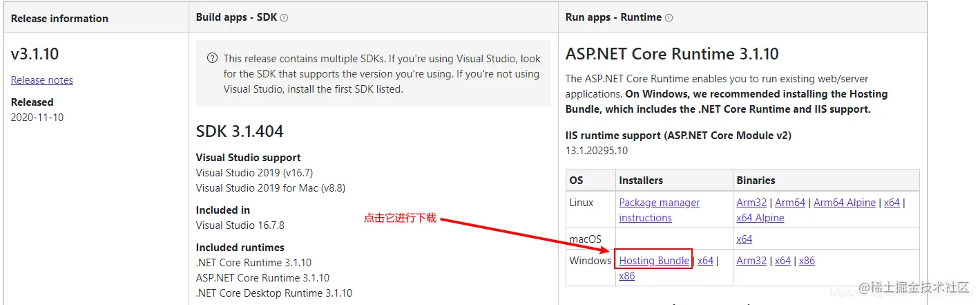Select the Visual Studio 2019 (v16.7) text
Screen dimensions: 980x305
click(x=254, y=173)
